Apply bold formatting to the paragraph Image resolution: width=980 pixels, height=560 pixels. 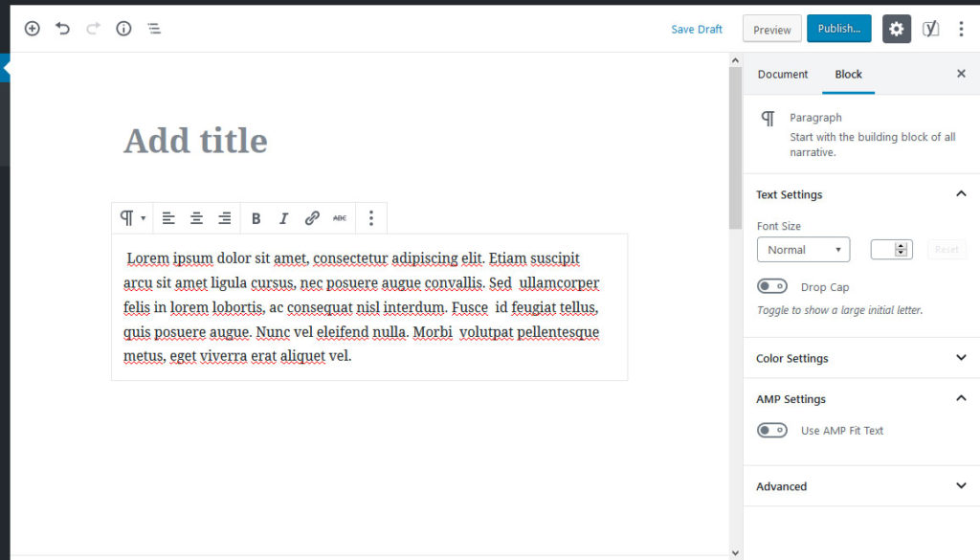pyautogui.click(x=256, y=218)
